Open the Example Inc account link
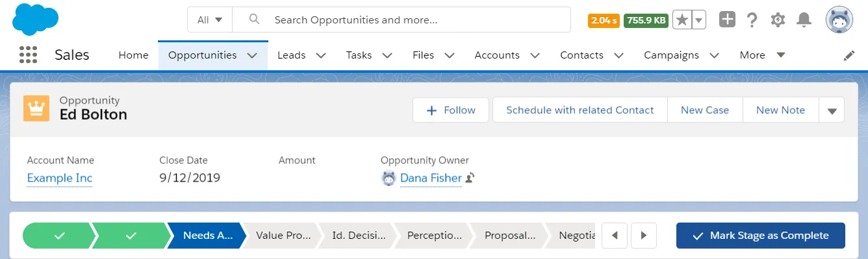The image size is (868, 259). coord(60,178)
